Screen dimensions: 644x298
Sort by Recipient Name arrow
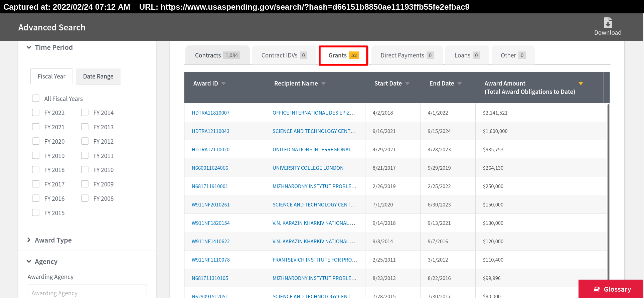323,84
